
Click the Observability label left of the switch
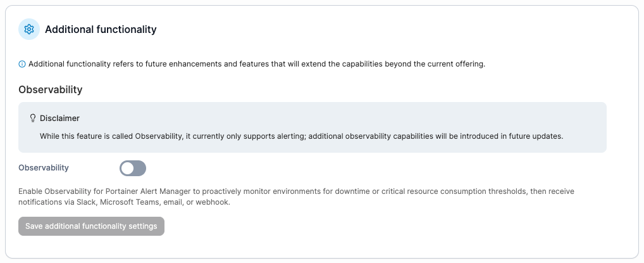tap(44, 168)
